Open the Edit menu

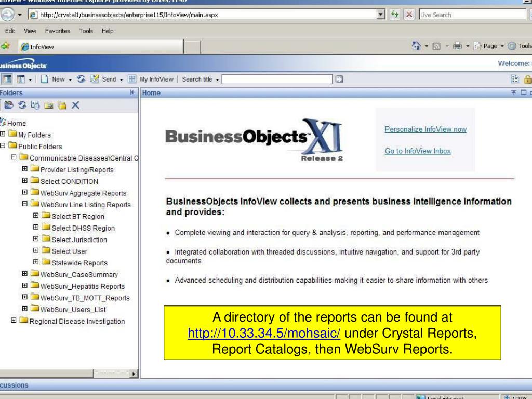[x=10, y=31]
